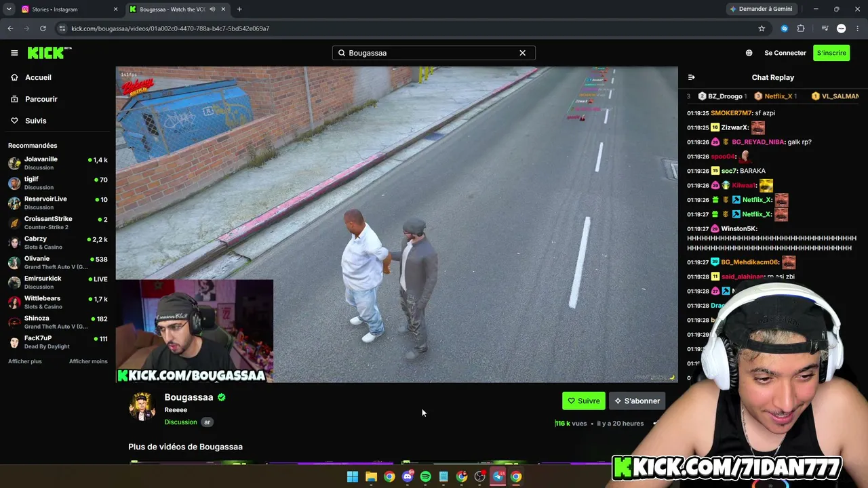Open the Chrome tab search dropdown
The width and height of the screenshot is (868, 488).
(x=9, y=9)
